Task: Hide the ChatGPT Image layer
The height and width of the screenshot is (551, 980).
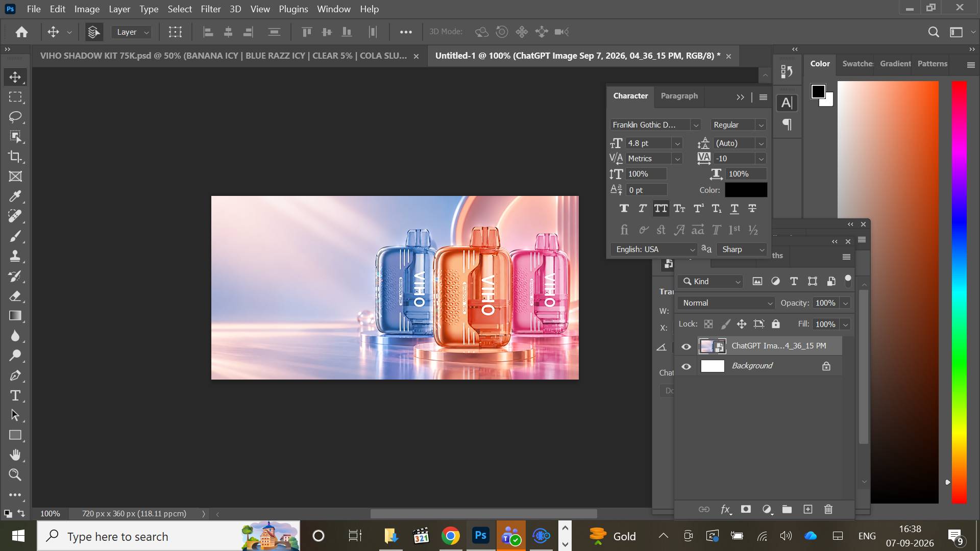Action: coord(687,346)
